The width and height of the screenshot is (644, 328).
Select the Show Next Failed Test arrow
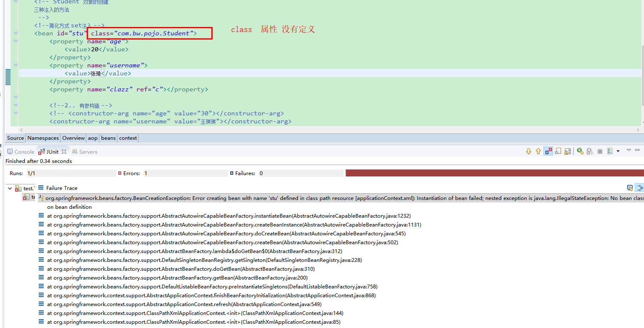(529, 151)
